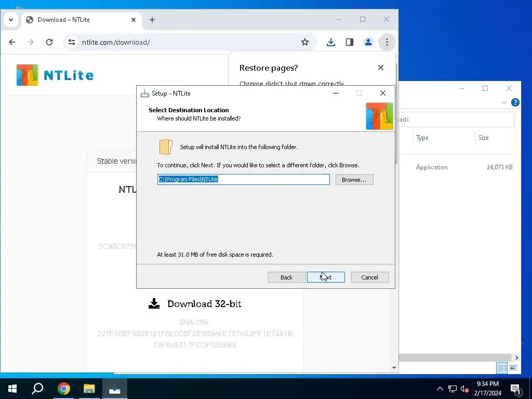
Task: Toggle Chrome side panel
Action: pos(350,42)
